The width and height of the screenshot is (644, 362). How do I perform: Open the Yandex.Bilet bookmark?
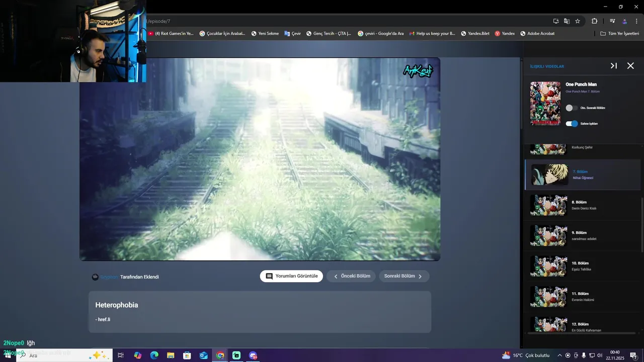coord(475,34)
